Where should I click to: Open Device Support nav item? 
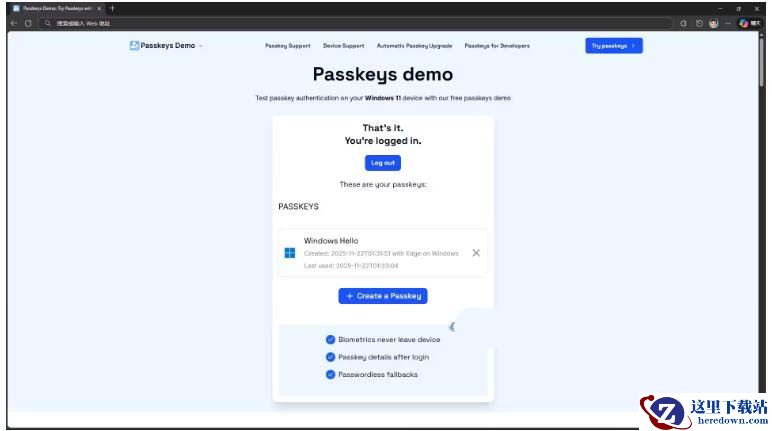point(343,46)
